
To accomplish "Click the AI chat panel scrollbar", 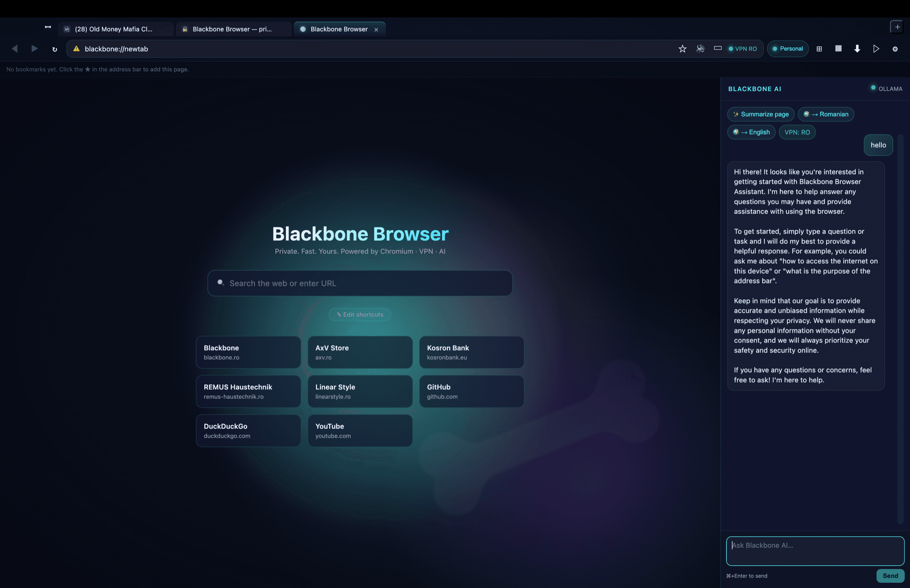I will (x=901, y=328).
